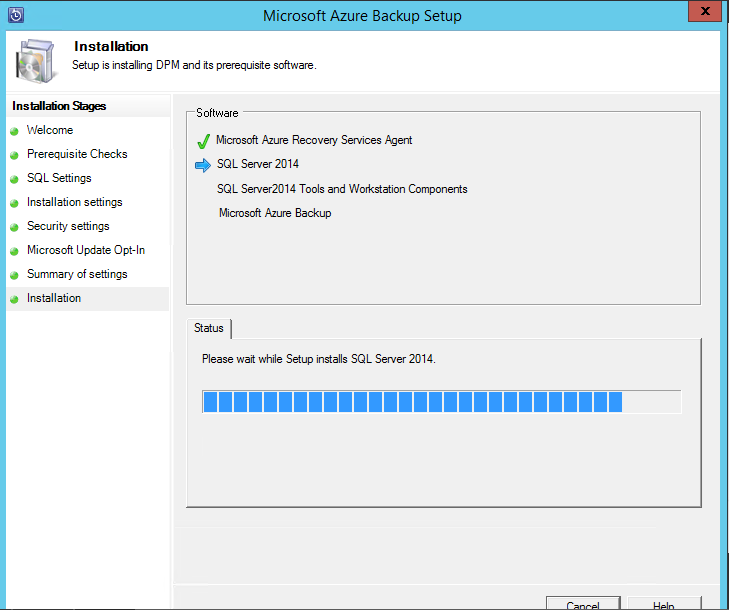The height and width of the screenshot is (610, 729).
Task: Click the green bullet next to Welcome
Action: 15,131
